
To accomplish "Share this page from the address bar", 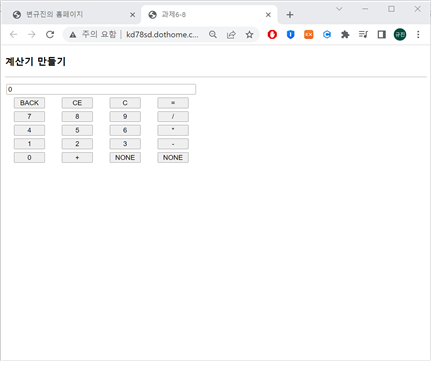I will point(231,34).
